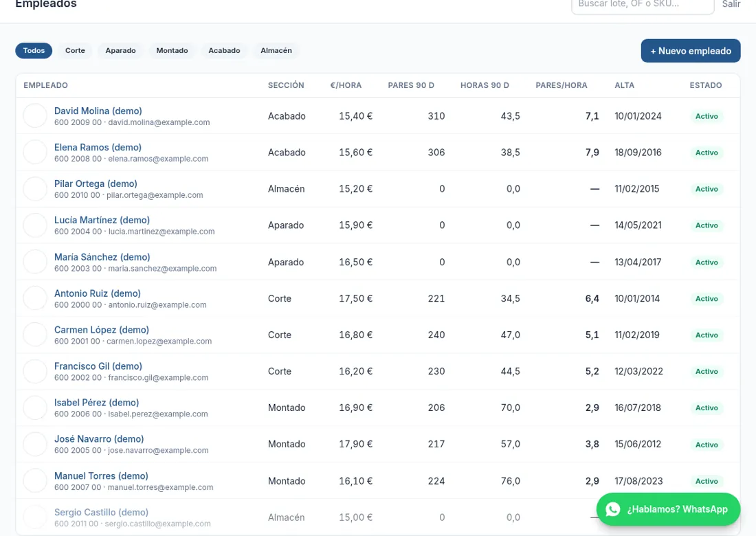Filter employees by Corte section
Viewport: 756px width, 536px height.
tap(75, 51)
